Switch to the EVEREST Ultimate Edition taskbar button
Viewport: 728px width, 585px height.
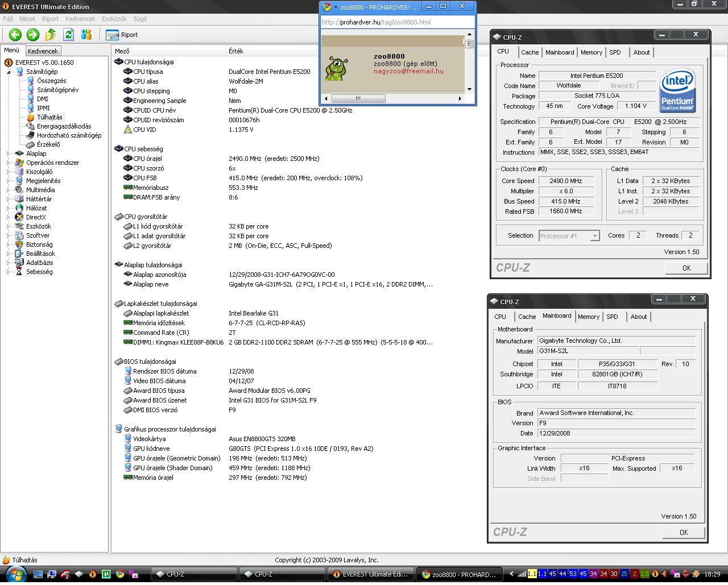(x=370, y=574)
